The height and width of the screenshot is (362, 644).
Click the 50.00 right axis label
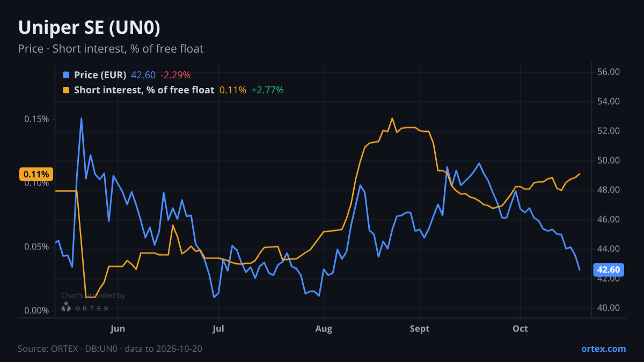pos(608,160)
